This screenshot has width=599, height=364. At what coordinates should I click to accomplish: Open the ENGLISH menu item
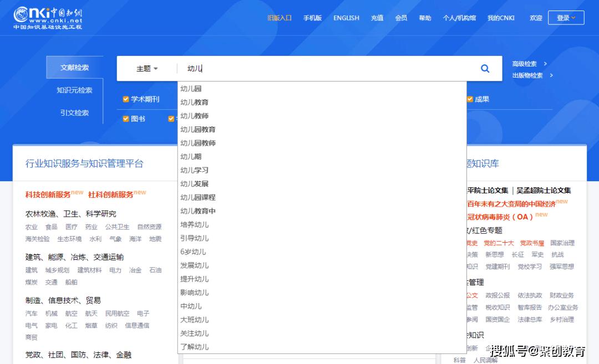click(346, 17)
